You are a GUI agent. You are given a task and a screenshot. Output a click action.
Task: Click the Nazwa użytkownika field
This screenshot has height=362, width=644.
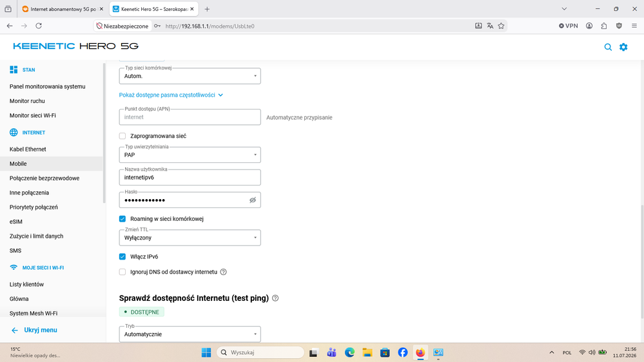click(x=190, y=177)
